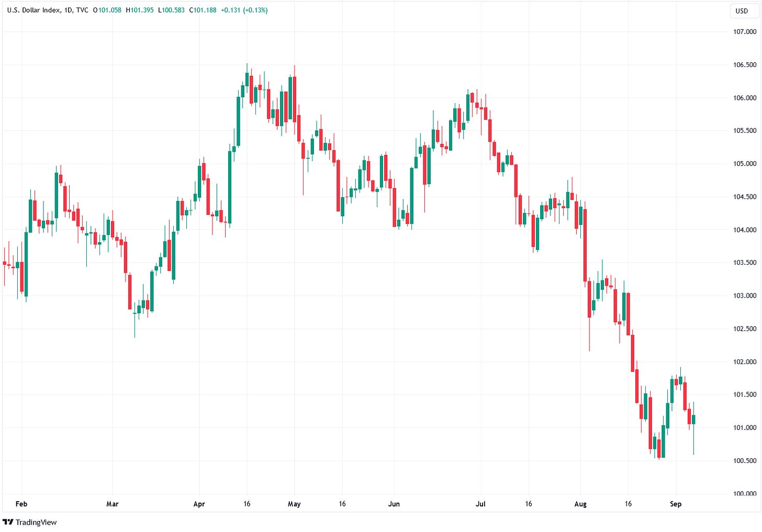
Task: Click the U.S. Dollar Index symbol title
Action: (x=33, y=10)
